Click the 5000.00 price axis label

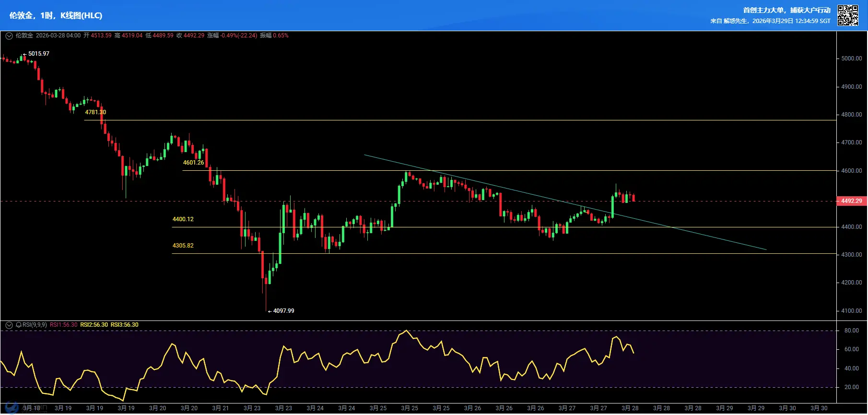point(852,59)
